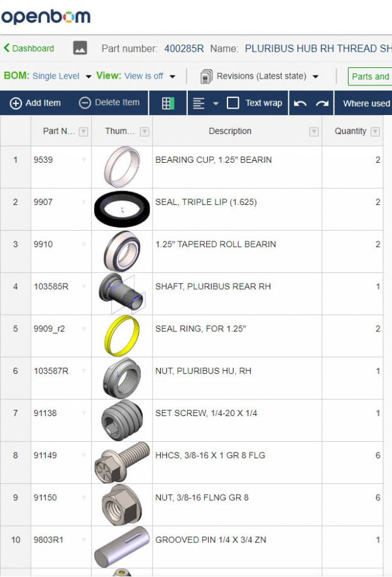Open the Where used tab

coord(366,104)
